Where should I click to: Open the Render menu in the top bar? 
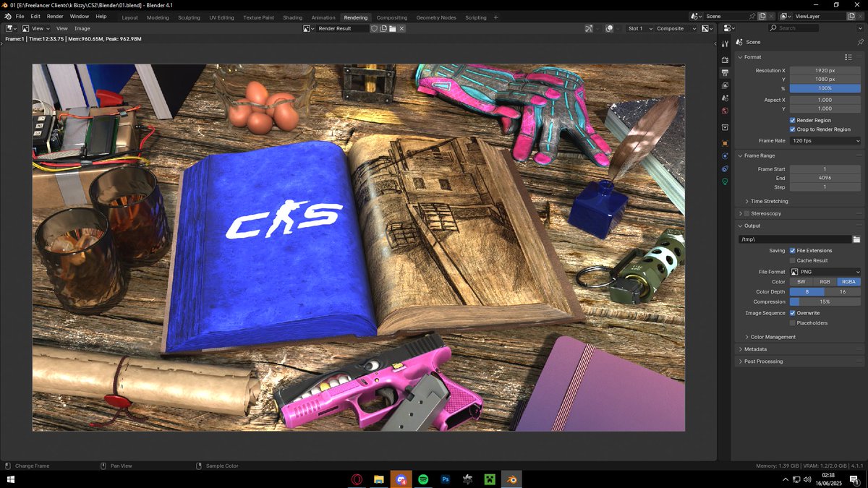click(55, 16)
